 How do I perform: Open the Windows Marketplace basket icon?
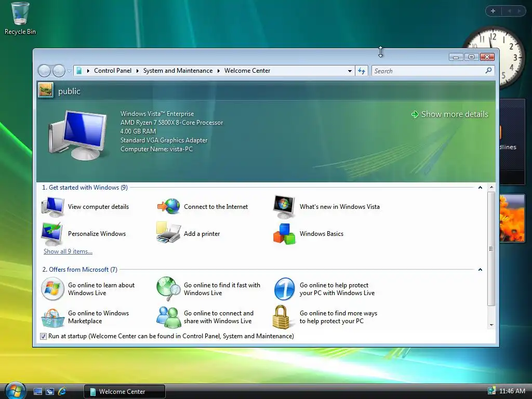(x=52, y=317)
